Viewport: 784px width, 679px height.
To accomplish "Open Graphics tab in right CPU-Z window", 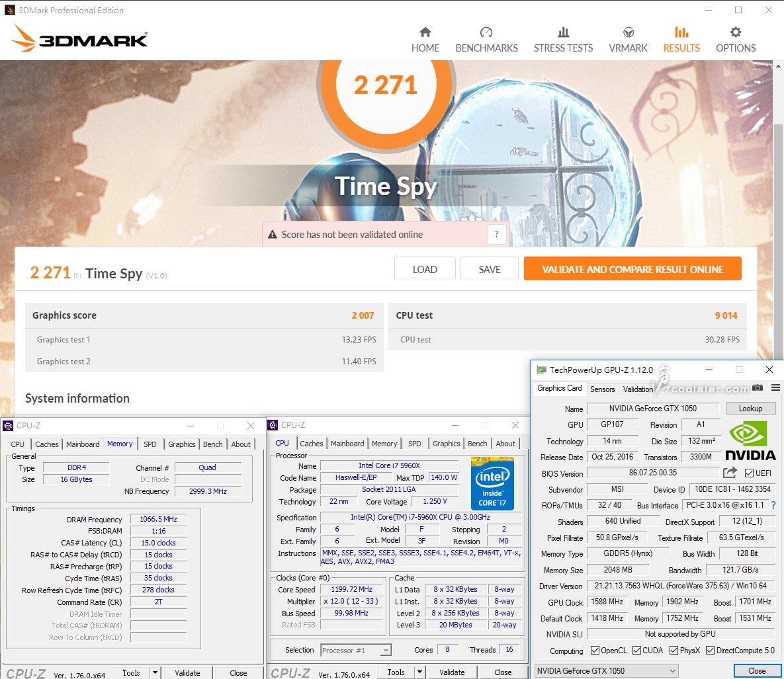I will 446,444.
